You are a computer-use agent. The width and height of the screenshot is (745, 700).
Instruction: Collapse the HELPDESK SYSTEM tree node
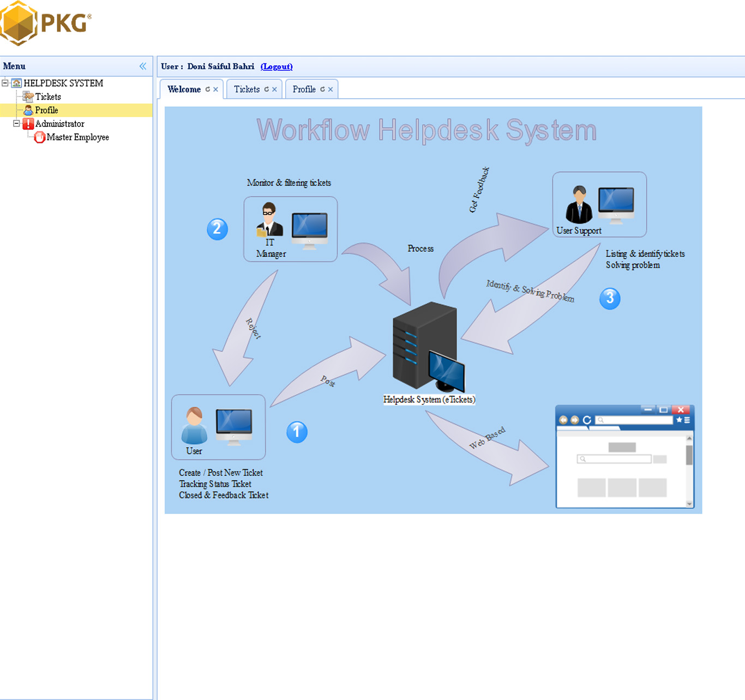click(x=5, y=83)
